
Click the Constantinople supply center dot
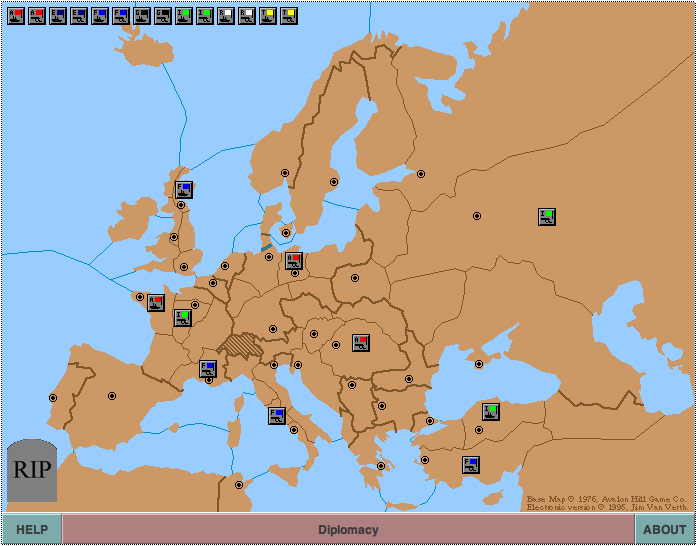[430, 421]
